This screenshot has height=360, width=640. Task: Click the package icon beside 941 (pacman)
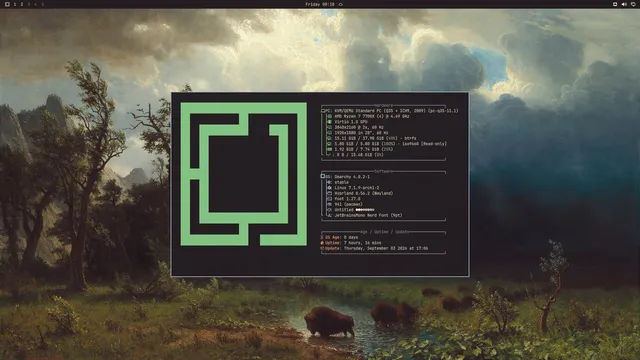(329, 204)
